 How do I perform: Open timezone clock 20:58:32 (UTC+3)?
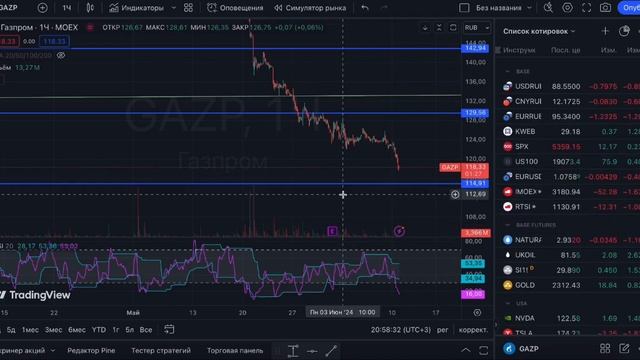[x=401, y=330]
